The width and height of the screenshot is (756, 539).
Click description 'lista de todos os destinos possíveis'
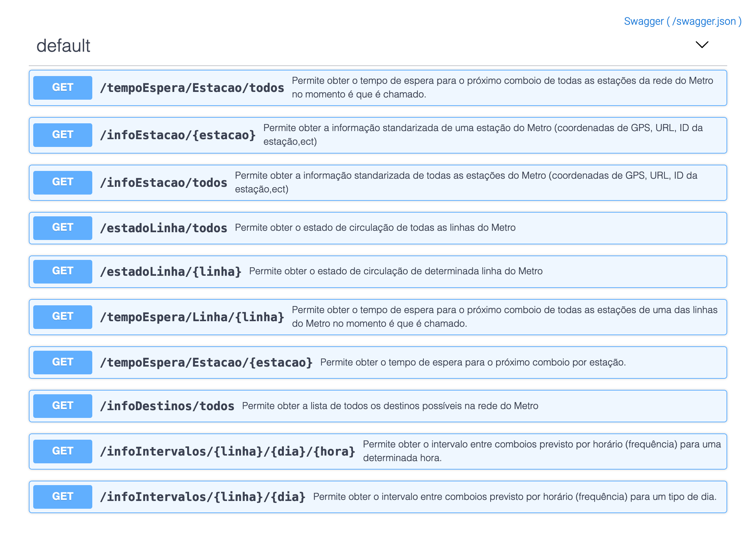[x=390, y=406]
